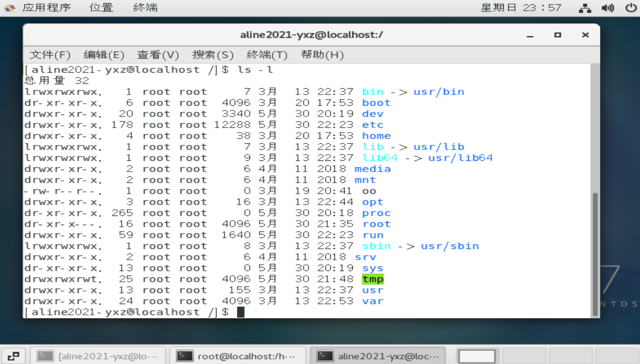
Task: Click the 'mnt' directory name
Action: [x=365, y=180]
